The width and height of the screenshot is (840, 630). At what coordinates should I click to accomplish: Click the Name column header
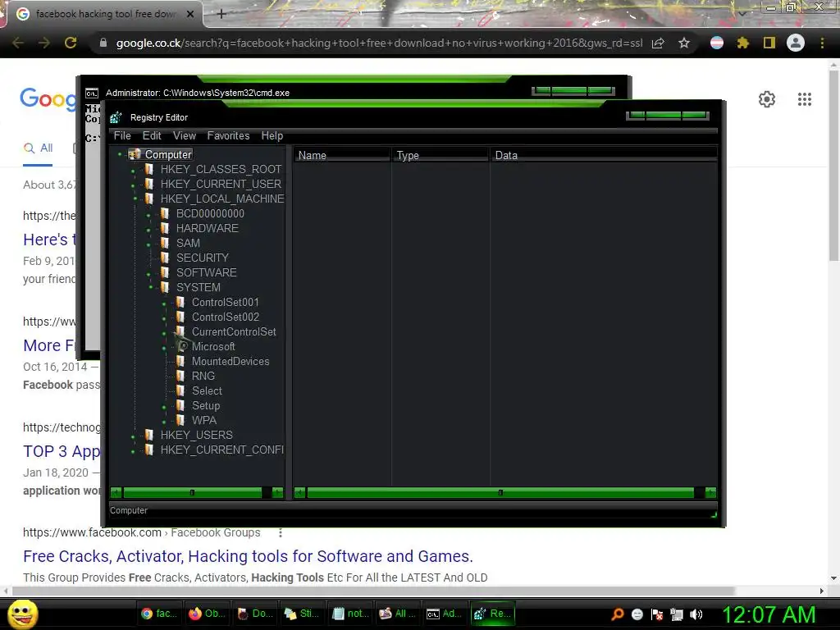coord(342,155)
